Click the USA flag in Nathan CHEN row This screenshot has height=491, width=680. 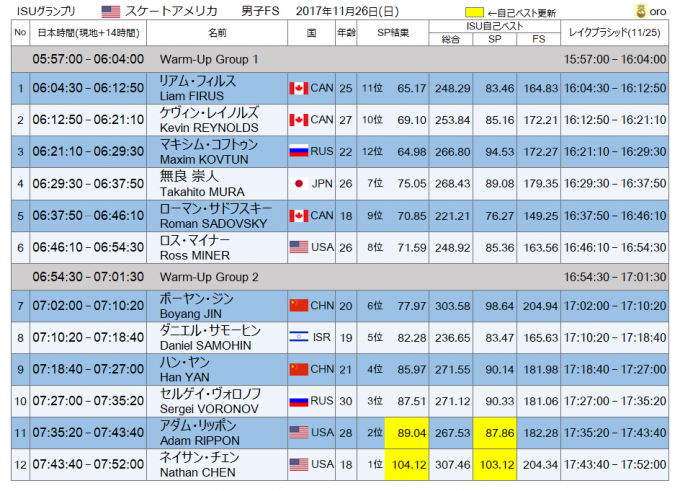click(x=297, y=465)
